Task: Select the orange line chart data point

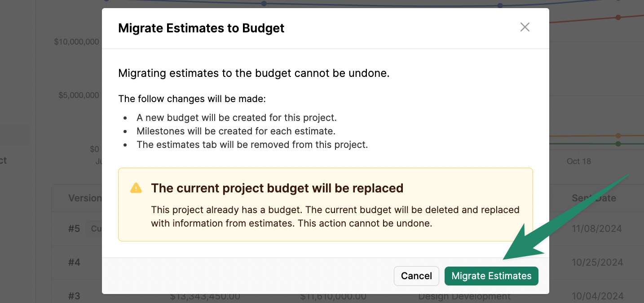Action: pos(618,136)
